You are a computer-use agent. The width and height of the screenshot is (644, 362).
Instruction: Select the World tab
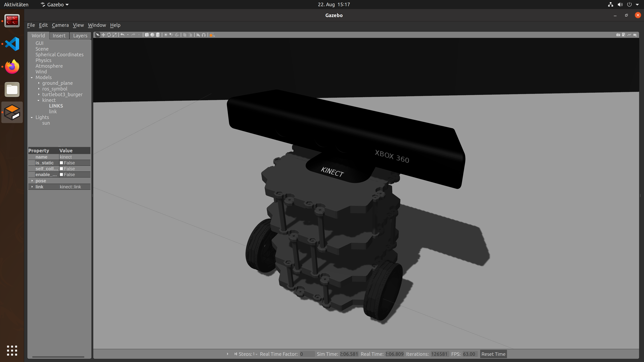pyautogui.click(x=38, y=35)
